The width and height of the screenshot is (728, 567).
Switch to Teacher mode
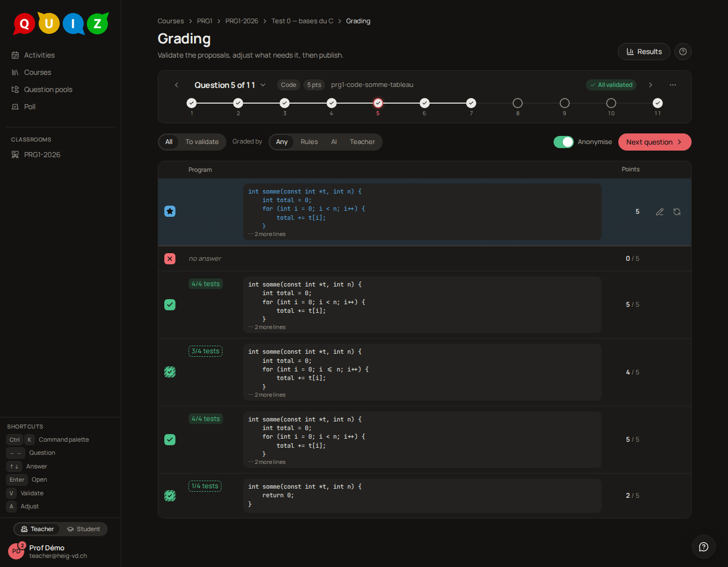point(37,529)
